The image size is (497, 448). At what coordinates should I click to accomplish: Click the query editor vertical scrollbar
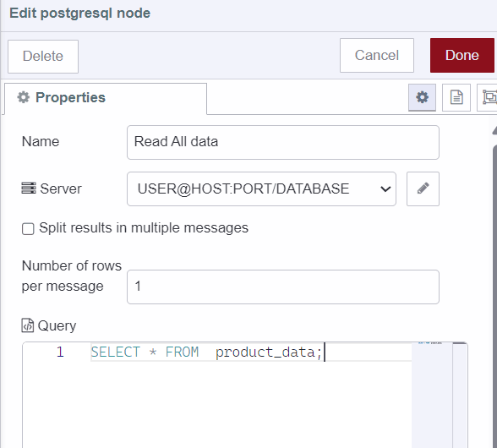[x=460, y=395]
